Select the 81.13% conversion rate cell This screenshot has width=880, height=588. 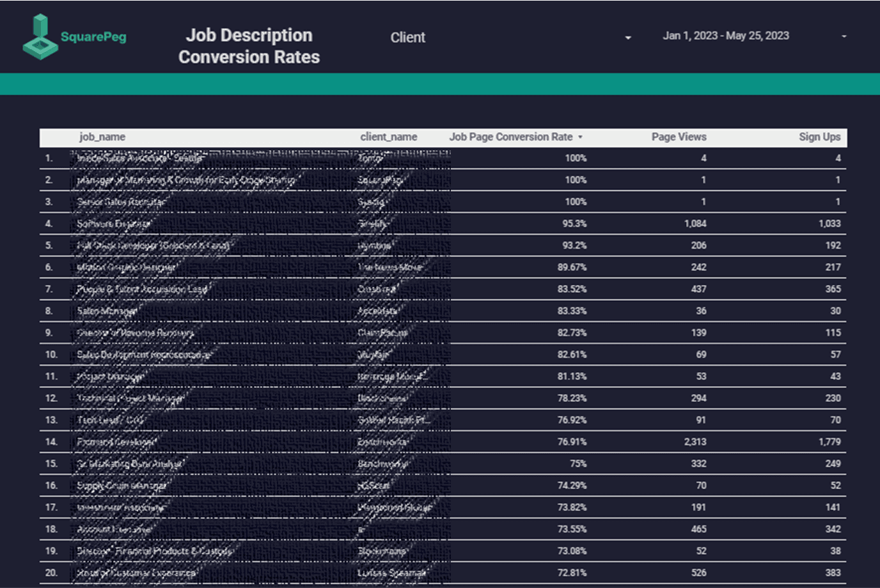tap(572, 376)
